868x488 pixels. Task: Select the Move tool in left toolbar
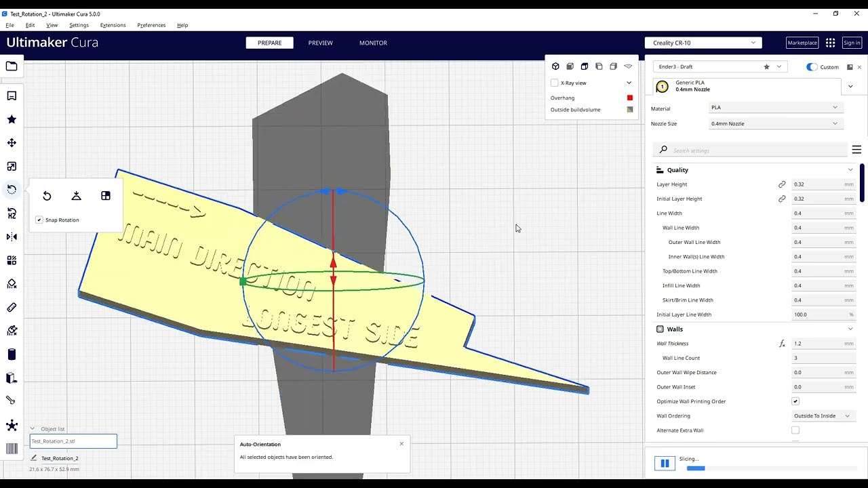[x=12, y=143]
